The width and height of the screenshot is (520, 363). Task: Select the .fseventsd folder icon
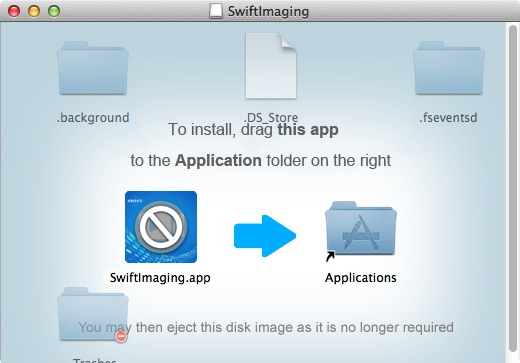(449, 68)
